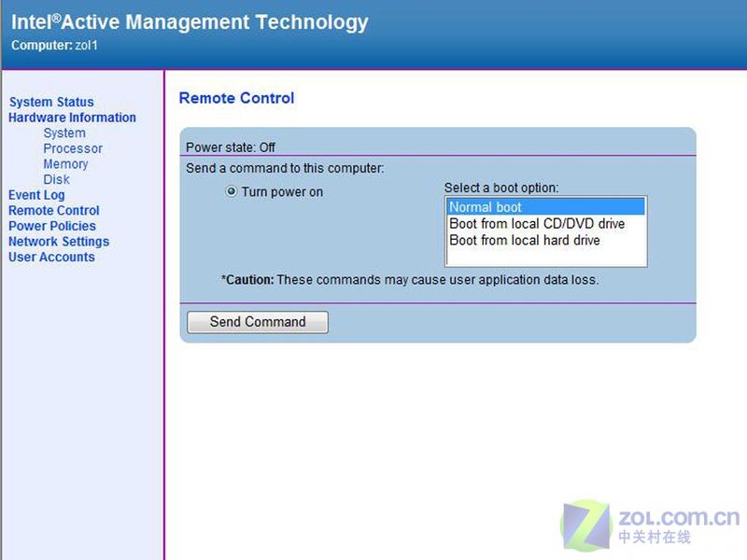Open the Network Settings page
747x560 pixels.
tap(59, 242)
